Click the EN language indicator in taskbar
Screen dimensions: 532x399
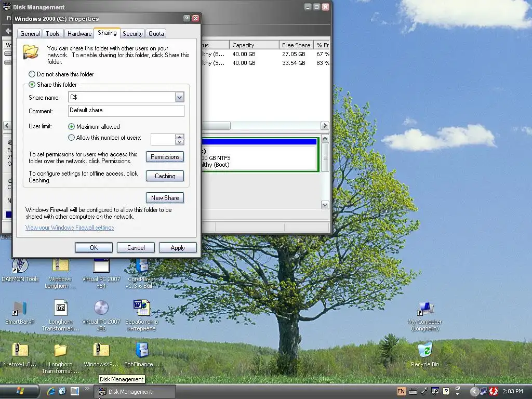401,391
